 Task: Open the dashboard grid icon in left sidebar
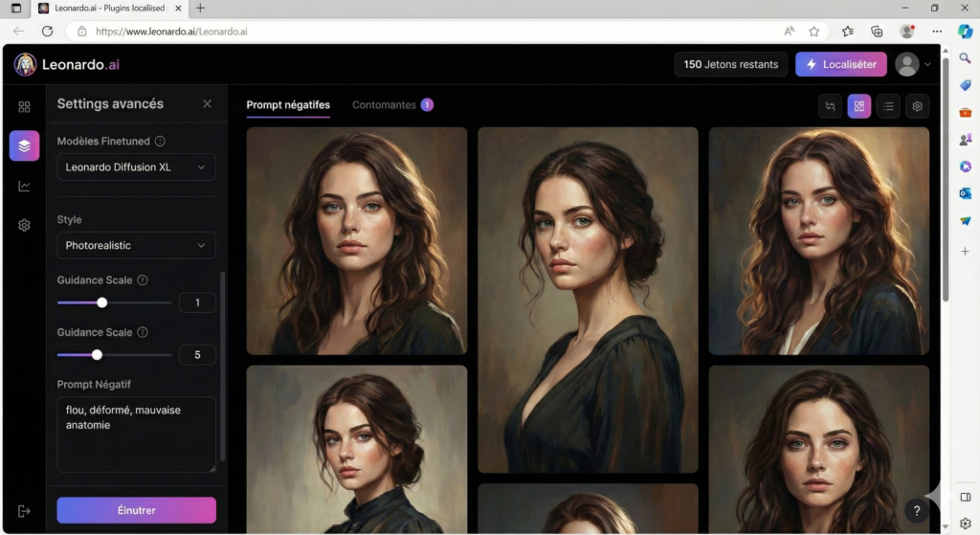[24, 106]
